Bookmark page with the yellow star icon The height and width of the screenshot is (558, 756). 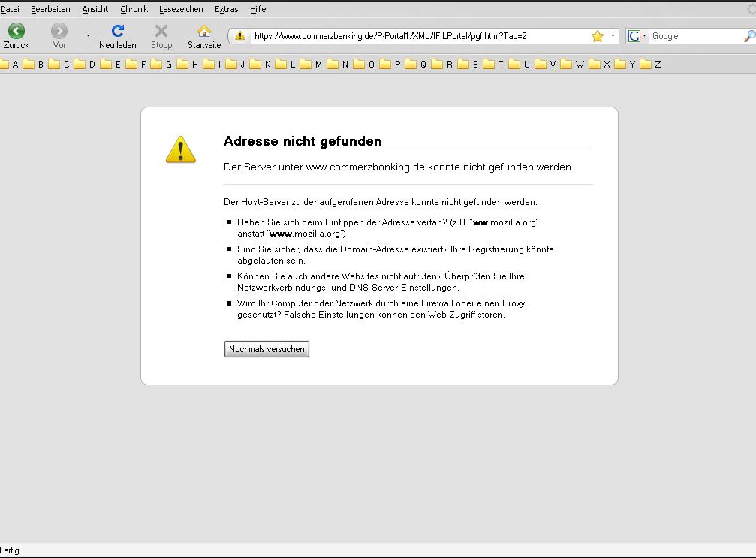tap(598, 36)
